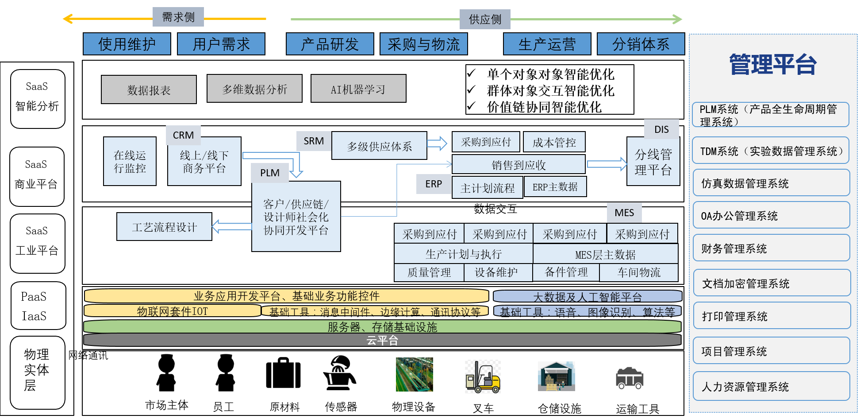Image resolution: width=868 pixels, height=419 pixels.
Task: Select the 采购与物流 header box
Action: point(424,44)
